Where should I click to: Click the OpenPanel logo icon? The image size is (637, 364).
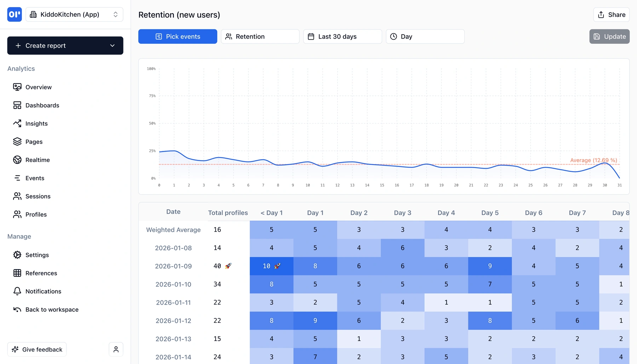click(15, 15)
